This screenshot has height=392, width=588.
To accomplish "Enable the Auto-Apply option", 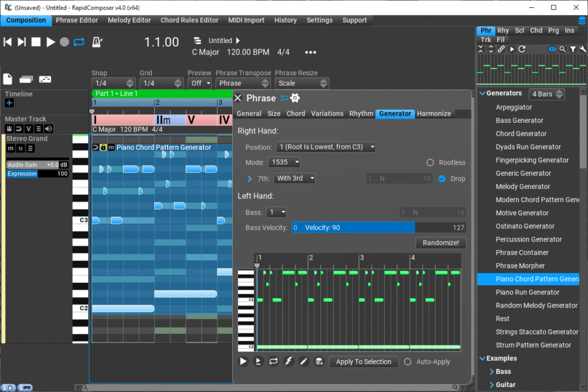I will click(407, 361).
